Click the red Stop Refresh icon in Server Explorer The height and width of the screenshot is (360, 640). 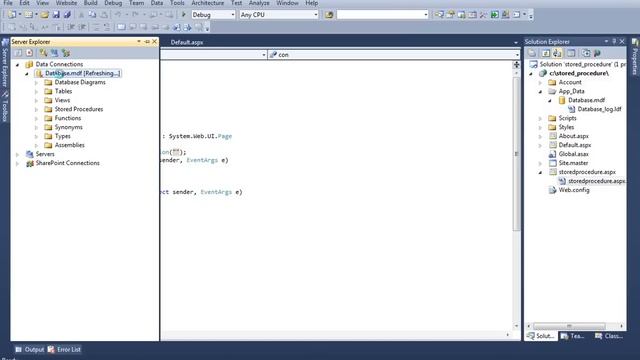(x=29, y=53)
